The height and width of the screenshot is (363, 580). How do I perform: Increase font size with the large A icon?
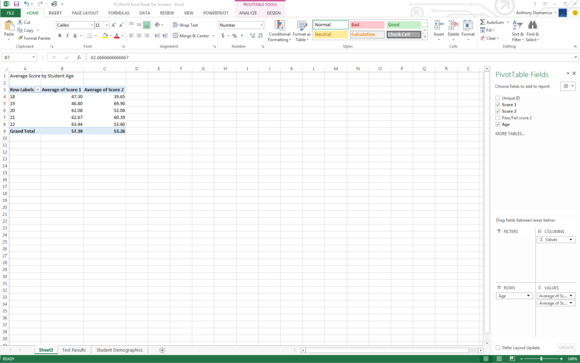point(114,25)
